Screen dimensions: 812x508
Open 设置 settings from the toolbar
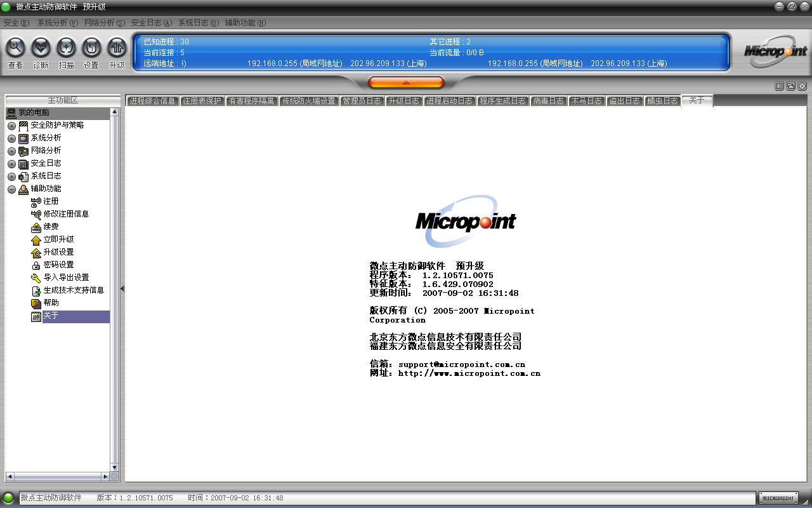(x=91, y=48)
